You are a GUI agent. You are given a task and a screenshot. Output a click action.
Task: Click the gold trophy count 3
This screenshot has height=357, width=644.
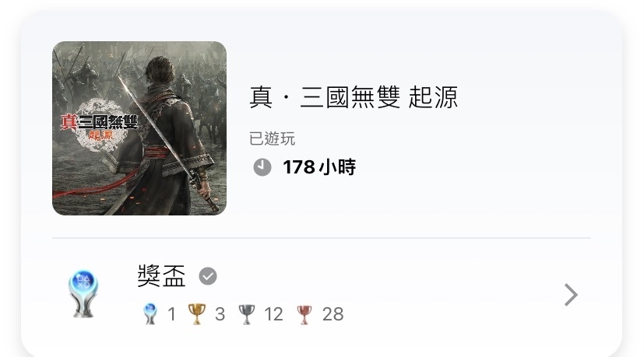[x=220, y=314]
